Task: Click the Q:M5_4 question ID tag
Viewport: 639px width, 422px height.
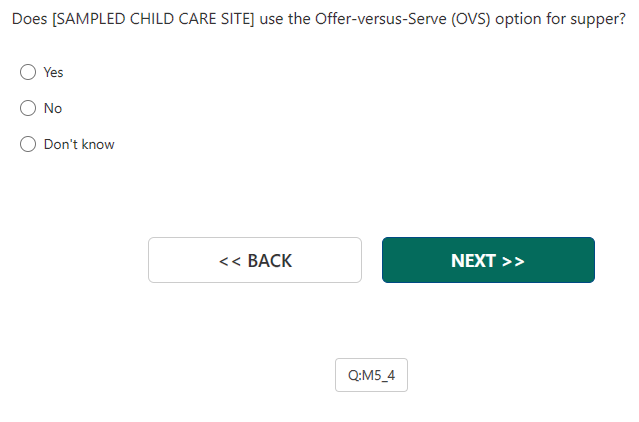Action: point(371,375)
